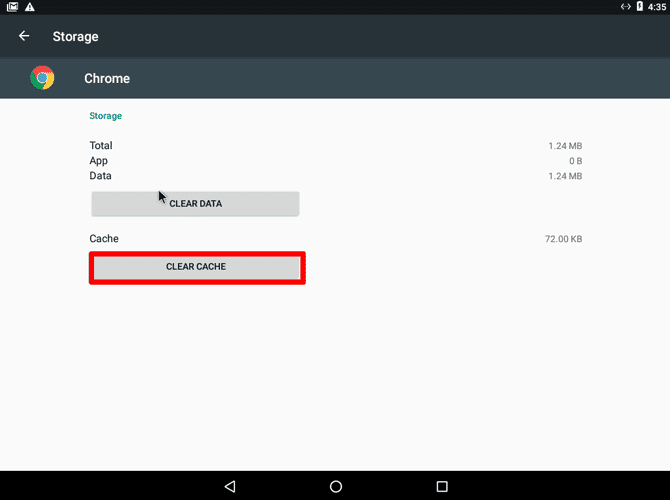Tap the warning triangle notification icon
This screenshot has height=500, width=670.
pos(29,7)
